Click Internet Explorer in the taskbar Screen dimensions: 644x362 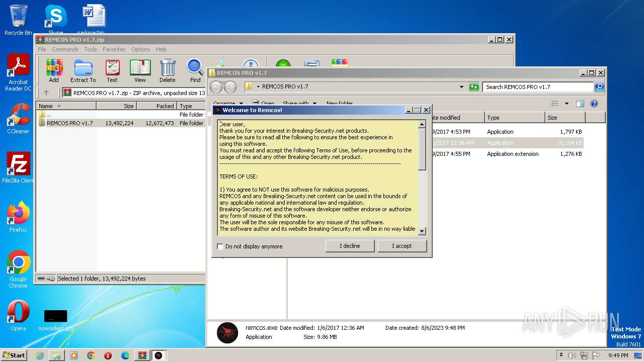[40, 355]
